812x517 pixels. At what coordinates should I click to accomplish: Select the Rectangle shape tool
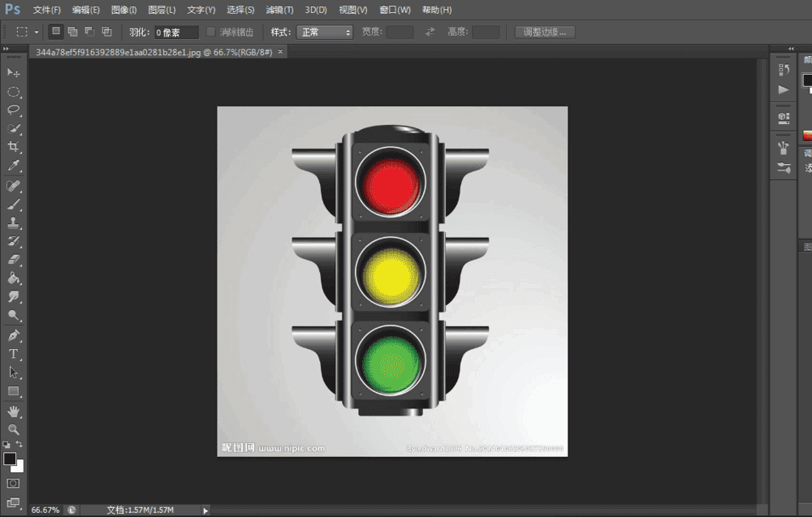[14, 391]
